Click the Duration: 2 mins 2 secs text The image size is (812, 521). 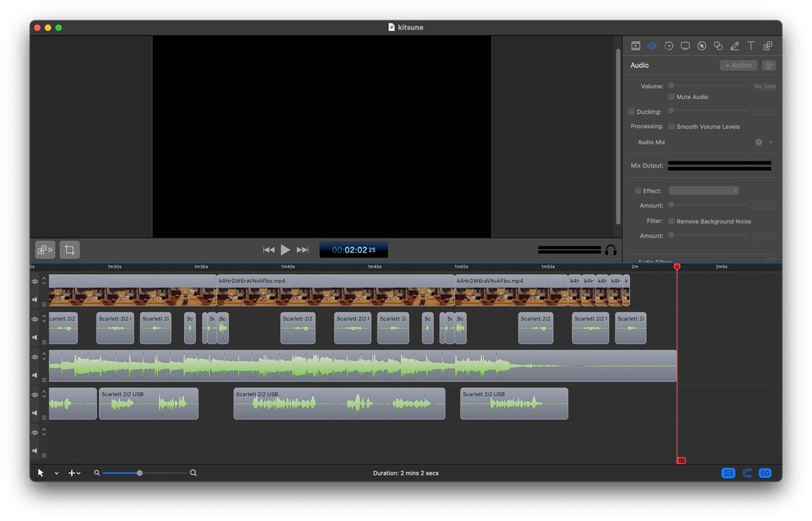point(406,473)
